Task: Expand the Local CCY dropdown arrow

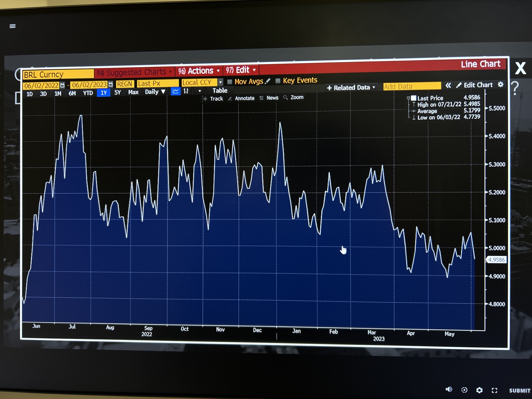Action: click(220, 82)
